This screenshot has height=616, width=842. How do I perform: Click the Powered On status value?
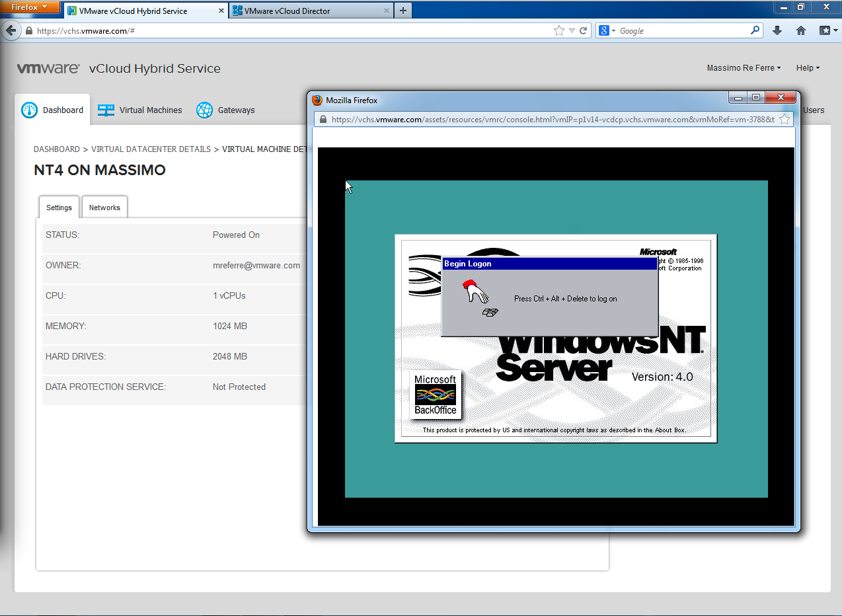(x=236, y=235)
